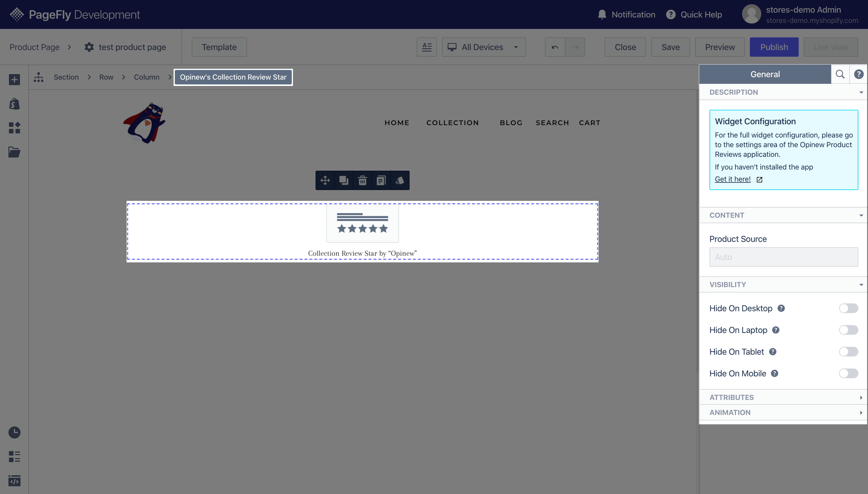Expand the ATTRIBUTES section
Viewport: 868px width, 494px height.
(x=783, y=397)
